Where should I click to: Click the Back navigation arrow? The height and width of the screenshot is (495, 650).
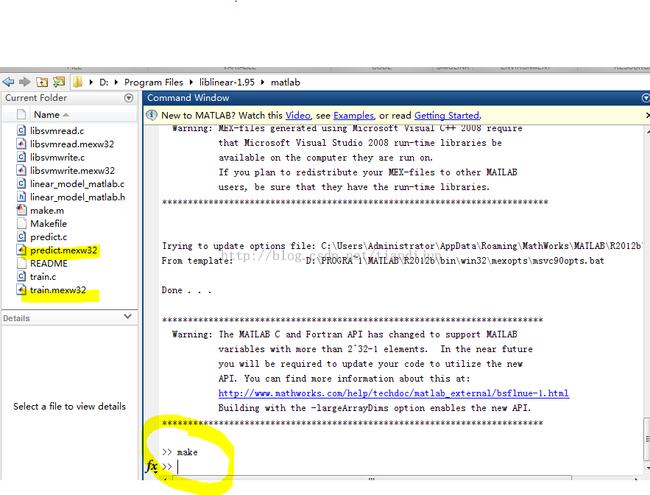tap(8, 82)
